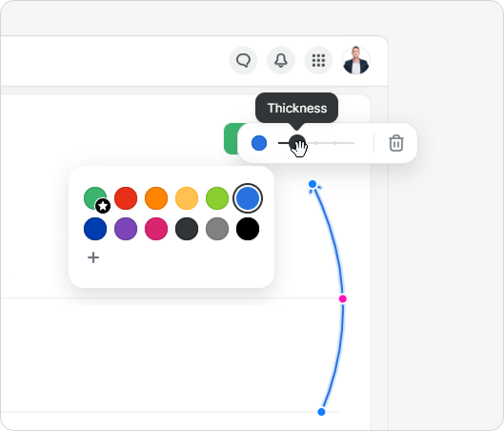Select the gray color swatch
The width and height of the screenshot is (504, 431).
coord(217,229)
